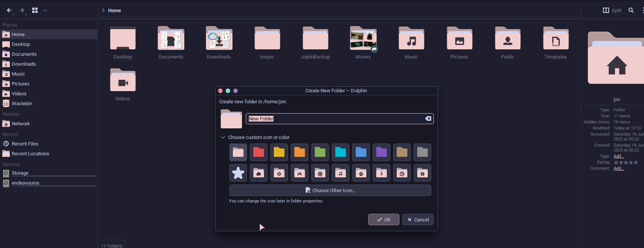
Task: Open Downloads in the Places sidebar
Action: pos(24,64)
